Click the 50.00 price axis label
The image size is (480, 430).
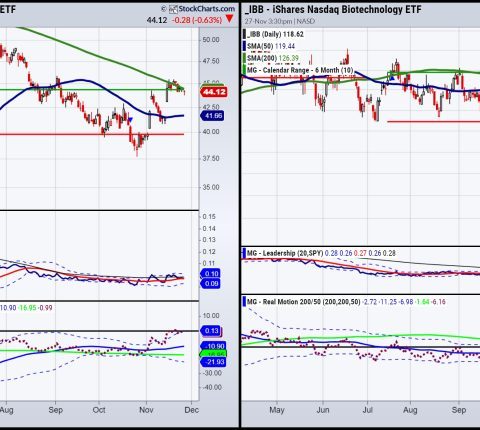click(x=211, y=40)
